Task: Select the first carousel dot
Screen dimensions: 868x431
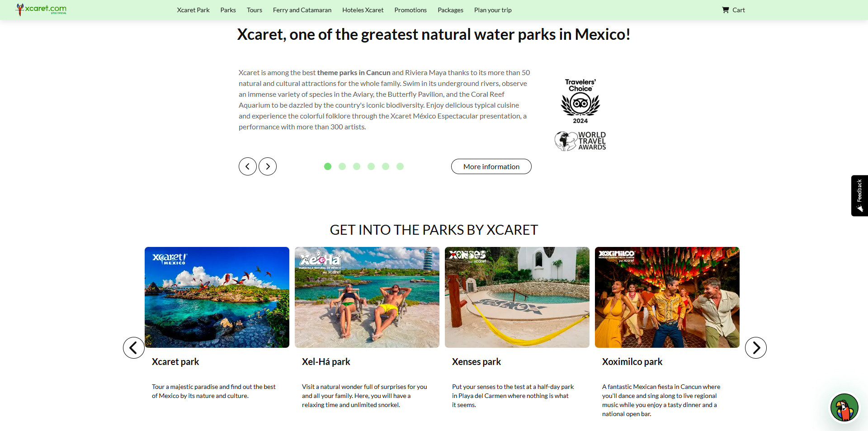Action: coord(328,166)
